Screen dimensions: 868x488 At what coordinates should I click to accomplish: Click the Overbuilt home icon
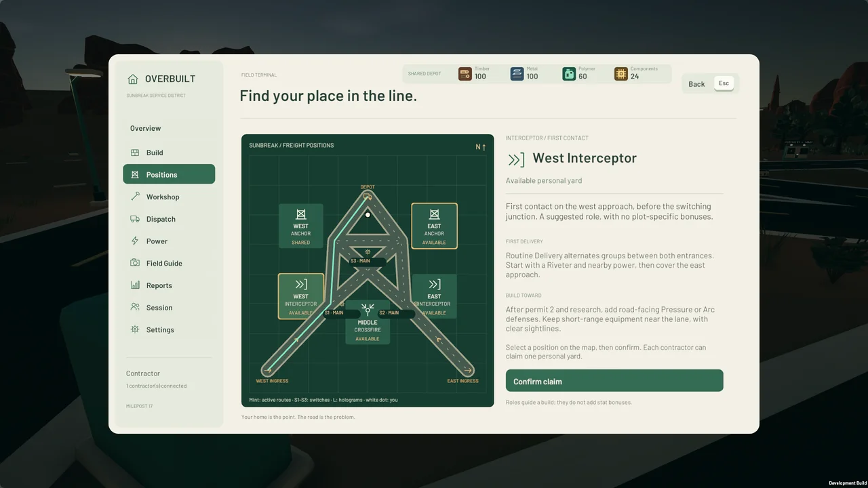tap(133, 79)
